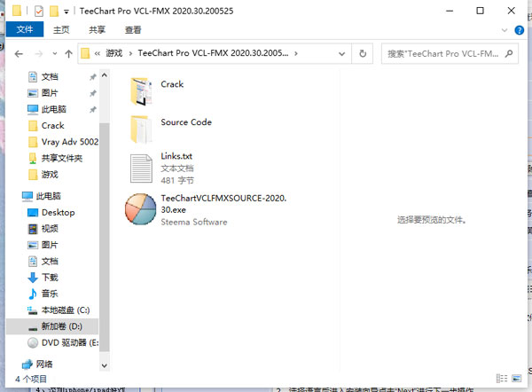Open 新加卷 (D:) drive
Image resolution: width=532 pixels, height=392 pixels.
point(61,326)
